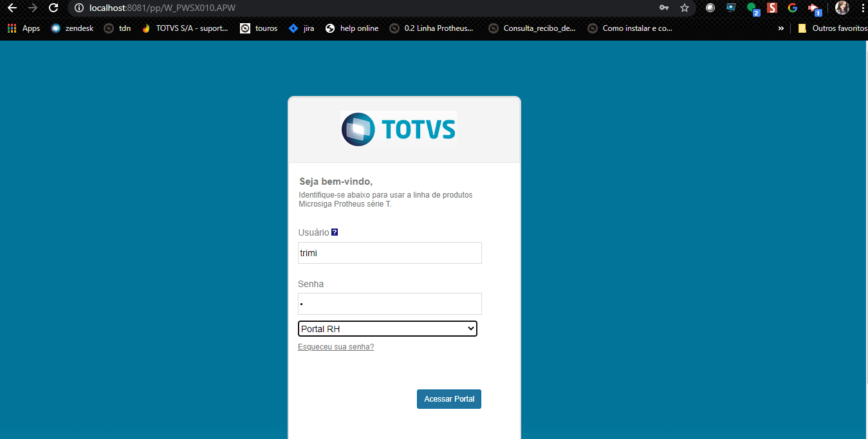Screen dimensions: 868x439
Task: Click the gray circle extension icon
Action: (710, 8)
